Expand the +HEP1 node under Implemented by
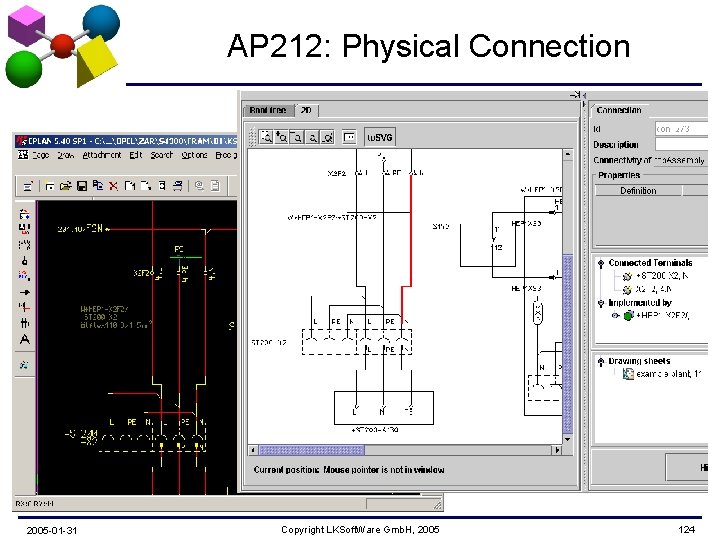The width and height of the screenshot is (720, 540). click(616, 315)
